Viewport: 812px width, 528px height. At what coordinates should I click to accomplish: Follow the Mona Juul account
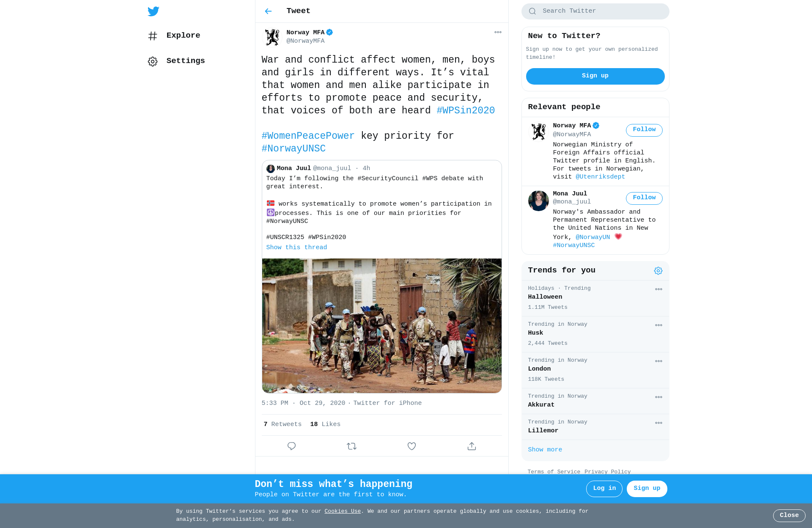pos(644,198)
